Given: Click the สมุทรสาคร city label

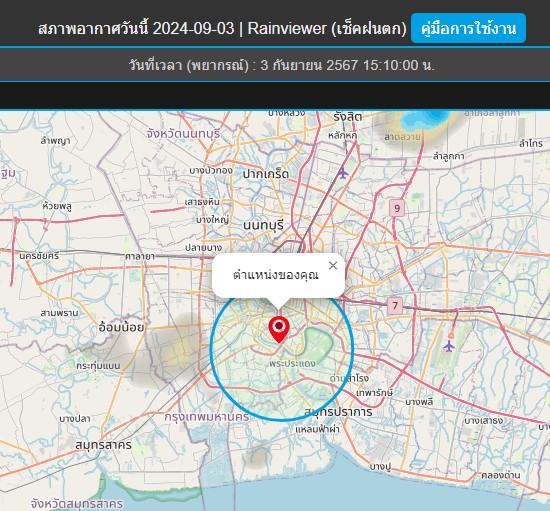Looking at the screenshot, I should (x=103, y=445).
